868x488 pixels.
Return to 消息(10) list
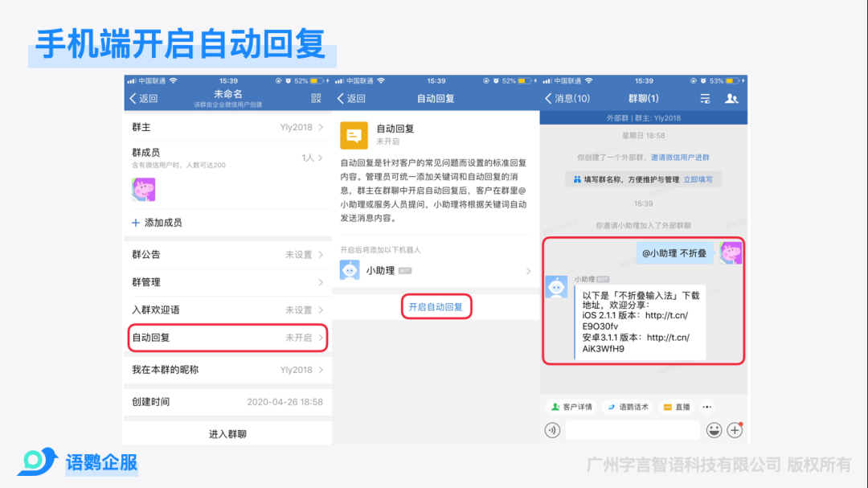tap(567, 98)
